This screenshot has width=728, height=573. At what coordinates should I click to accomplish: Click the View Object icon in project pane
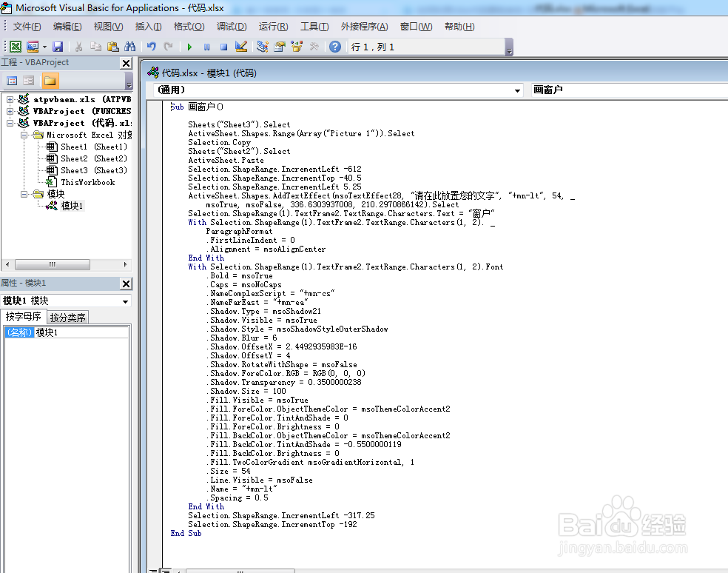29,81
